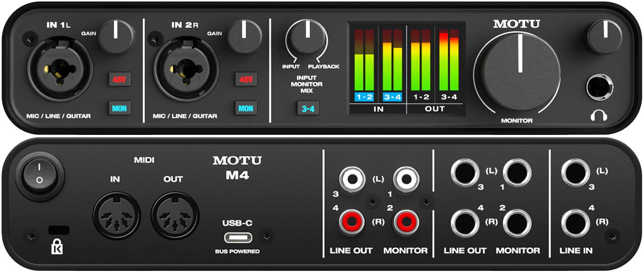Viewport: 644px width, 272px height.
Task: Click the quarter-inch MONITOR 1 jack
Action: click(517, 173)
